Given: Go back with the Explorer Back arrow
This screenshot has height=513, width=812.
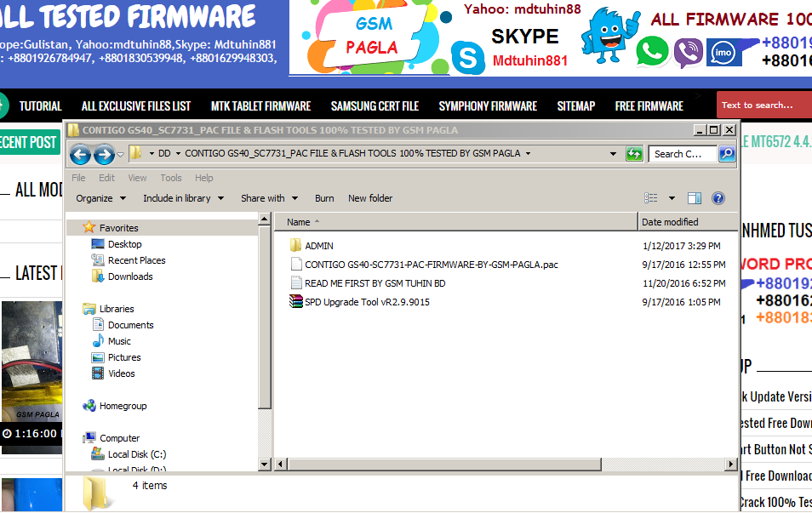Looking at the screenshot, I should 80,154.
